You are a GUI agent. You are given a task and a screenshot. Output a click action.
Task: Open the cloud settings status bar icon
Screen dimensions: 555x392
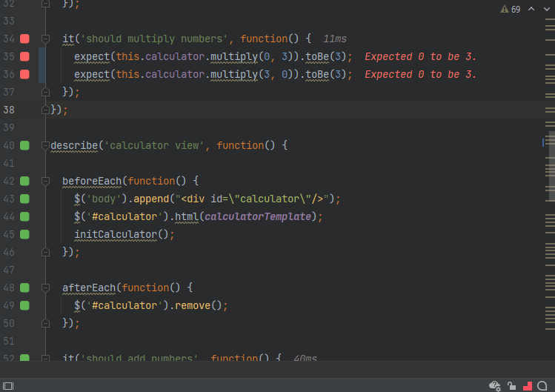coord(495,385)
